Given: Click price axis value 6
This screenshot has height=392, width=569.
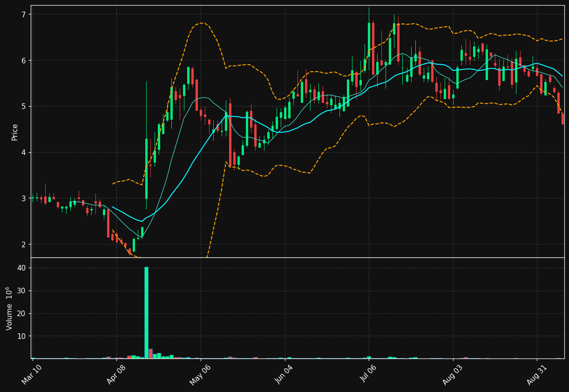Looking at the screenshot, I should [25, 61].
